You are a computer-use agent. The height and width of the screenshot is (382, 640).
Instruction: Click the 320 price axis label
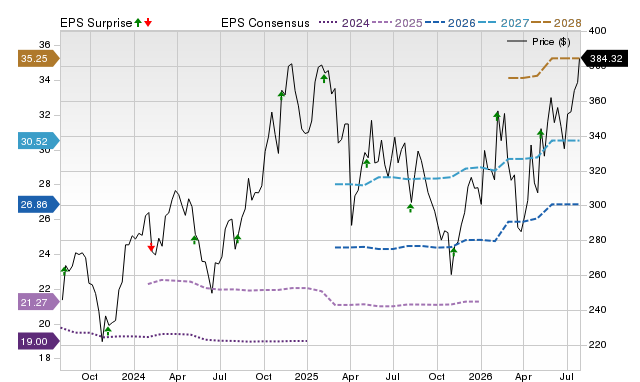point(598,171)
